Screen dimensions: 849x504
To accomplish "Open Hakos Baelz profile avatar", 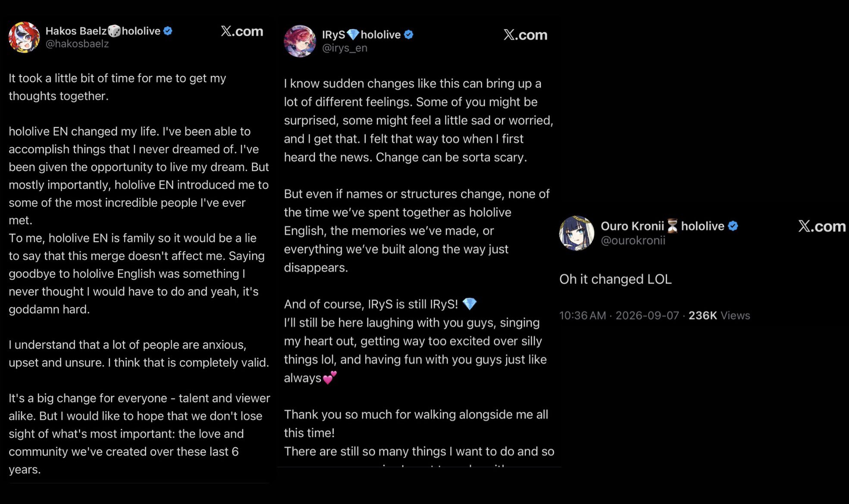I will pos(24,37).
